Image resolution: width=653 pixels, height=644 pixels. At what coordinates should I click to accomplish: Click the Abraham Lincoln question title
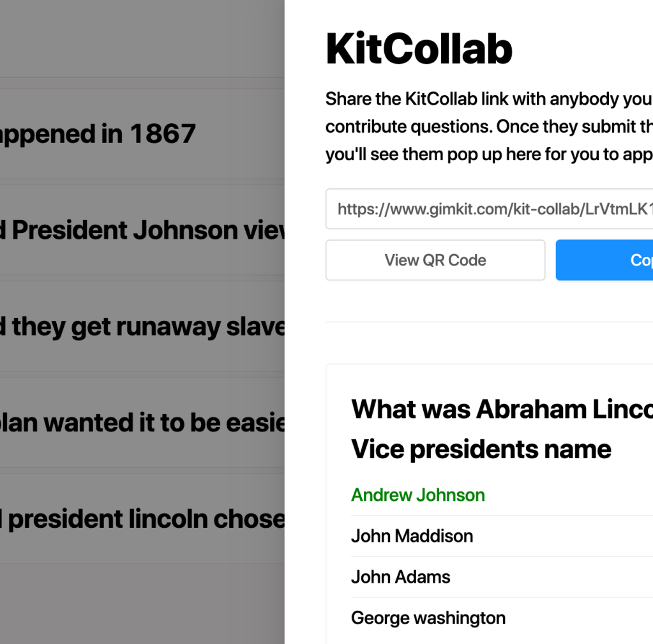(502, 409)
